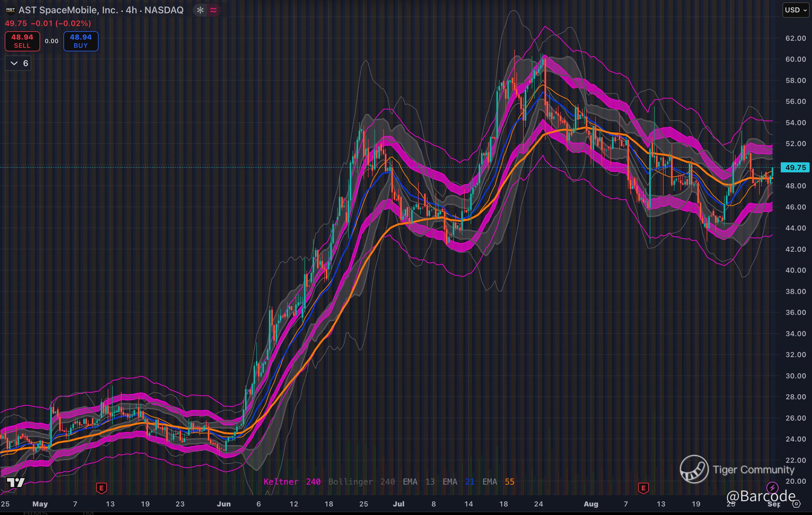
Task: Click the orange EMA 55 legend label
Action: pos(498,482)
